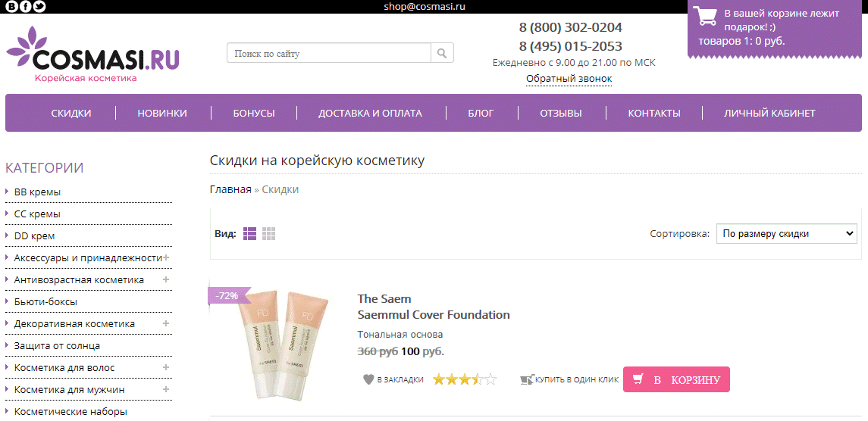Focus the Поиск по сайту field
The height and width of the screenshot is (421, 868).
point(329,53)
